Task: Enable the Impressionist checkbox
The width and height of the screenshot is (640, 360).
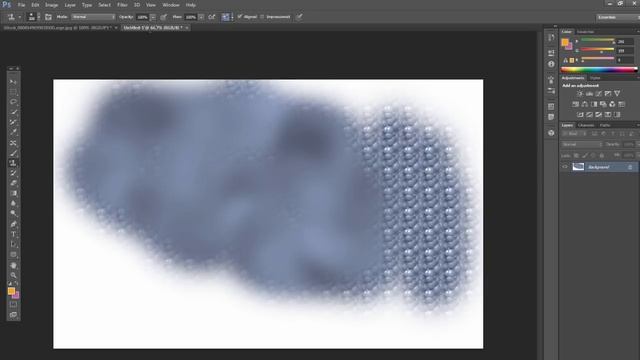Action: pos(262,17)
